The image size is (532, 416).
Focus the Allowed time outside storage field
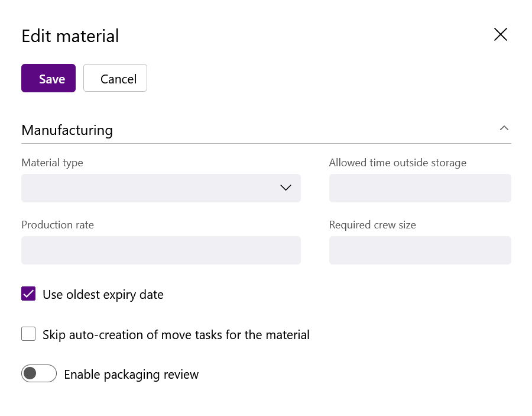click(420, 188)
